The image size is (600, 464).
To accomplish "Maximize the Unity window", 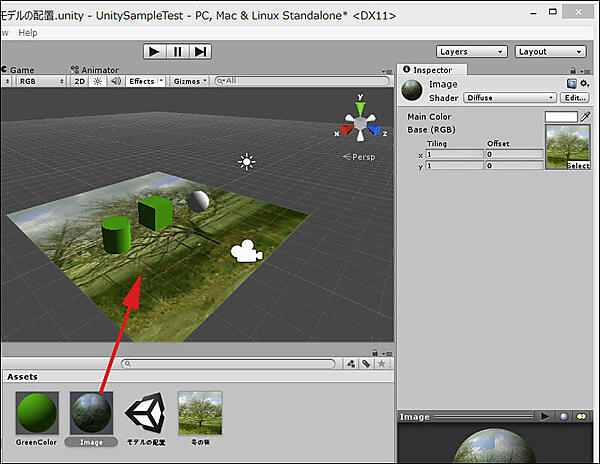I will tap(553, 11).
